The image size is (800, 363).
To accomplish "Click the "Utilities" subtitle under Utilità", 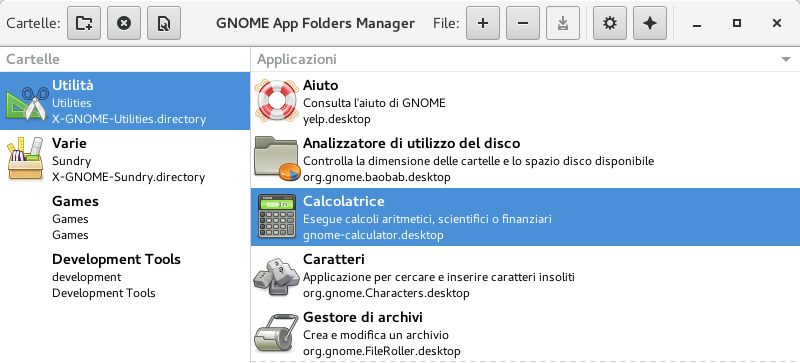I will coord(71,103).
